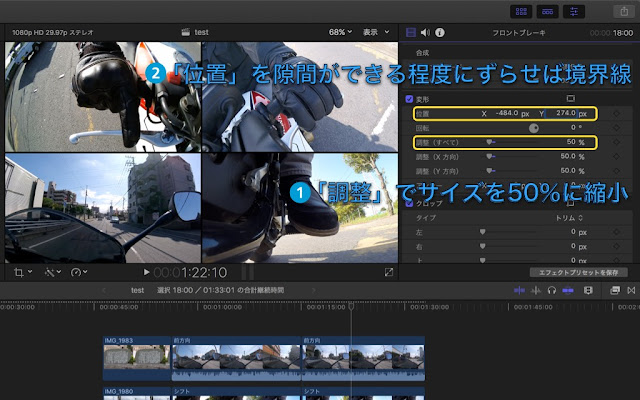Open the Share export icon
Screen dimensions: 640x400
point(624,11)
